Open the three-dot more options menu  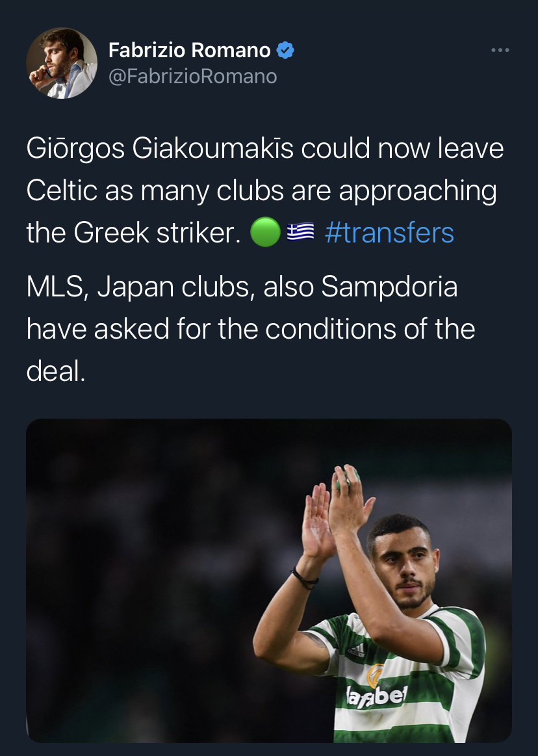(x=500, y=50)
